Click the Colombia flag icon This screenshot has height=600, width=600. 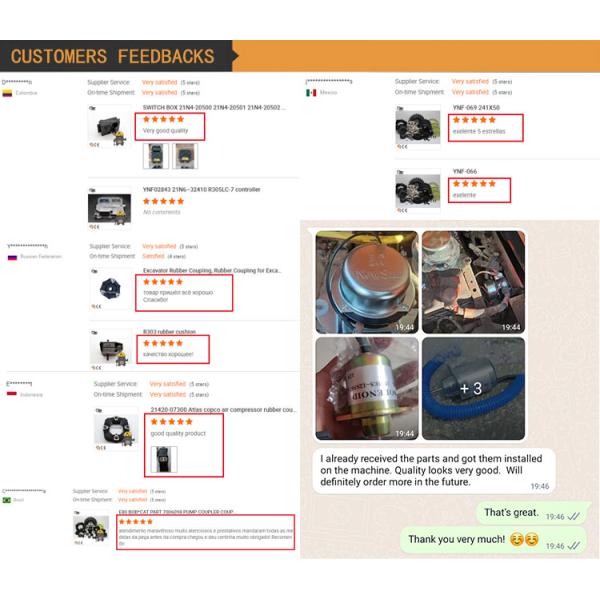[x=7, y=93]
